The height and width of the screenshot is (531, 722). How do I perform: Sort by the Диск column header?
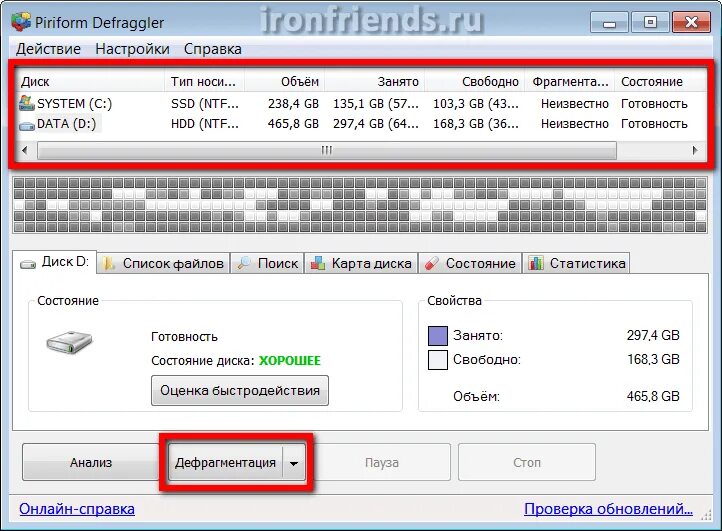[90, 82]
